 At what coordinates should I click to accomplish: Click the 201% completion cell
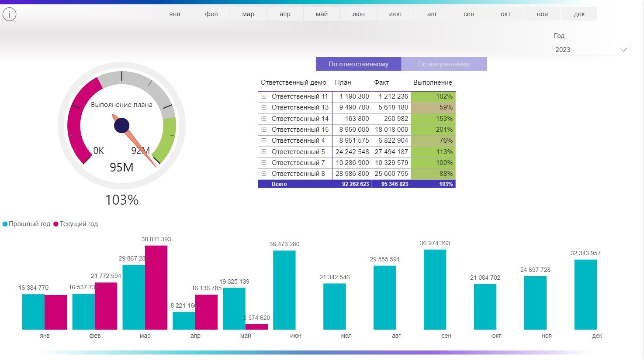click(x=433, y=130)
